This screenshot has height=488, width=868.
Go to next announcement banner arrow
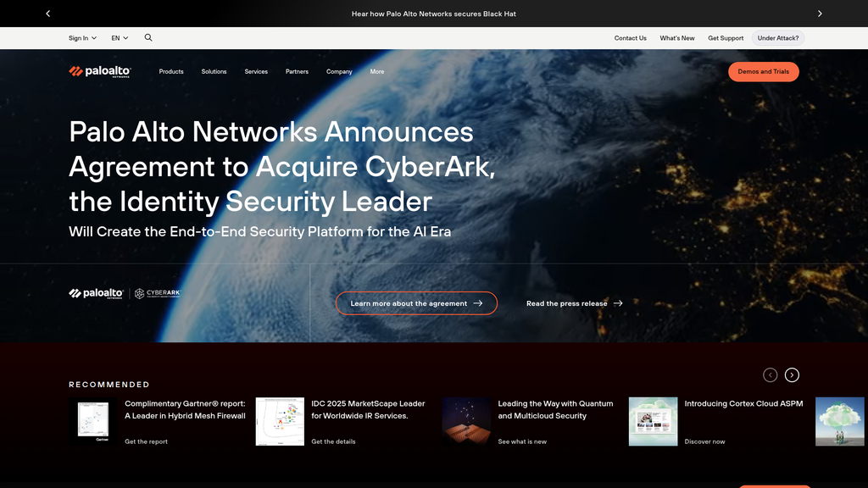820,14
